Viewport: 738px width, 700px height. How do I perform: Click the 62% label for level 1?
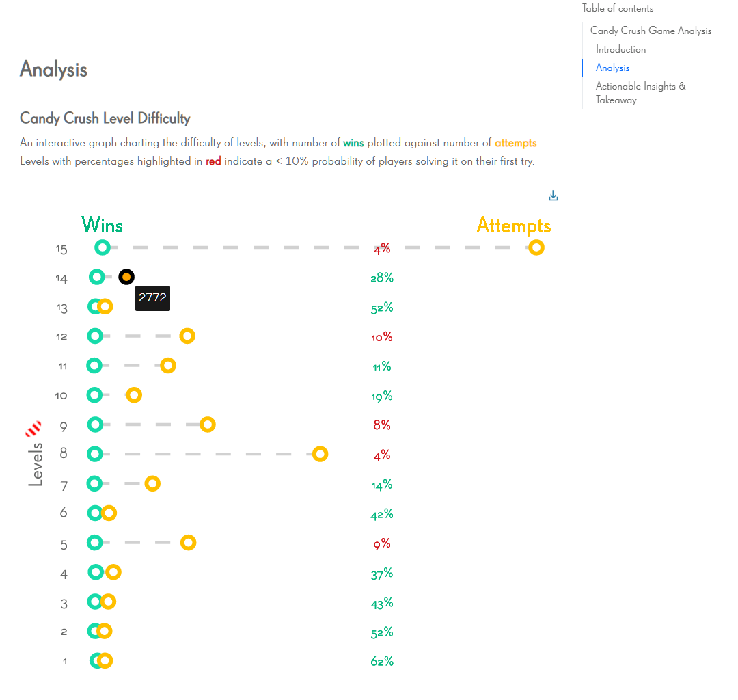click(382, 662)
